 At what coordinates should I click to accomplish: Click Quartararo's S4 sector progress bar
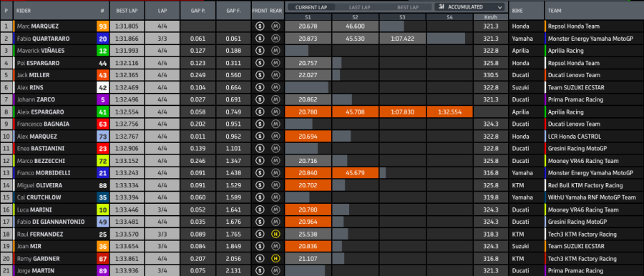[x=446, y=39]
